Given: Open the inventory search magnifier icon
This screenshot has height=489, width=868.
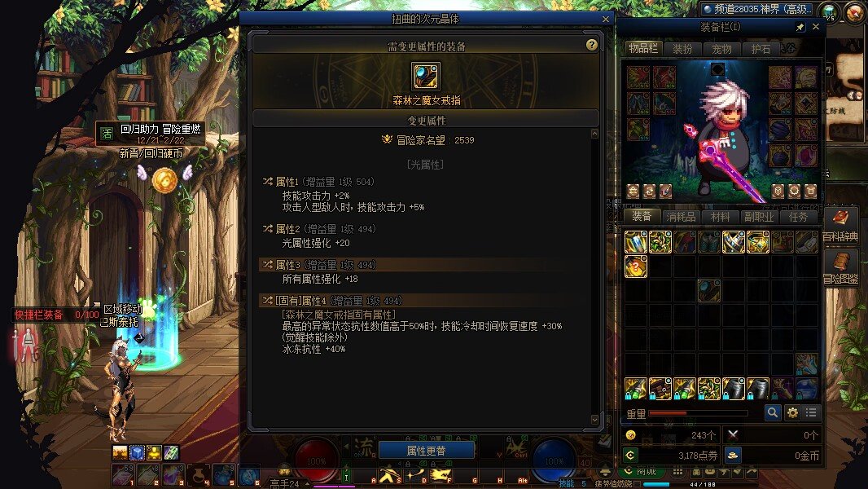Looking at the screenshot, I should point(772,412).
